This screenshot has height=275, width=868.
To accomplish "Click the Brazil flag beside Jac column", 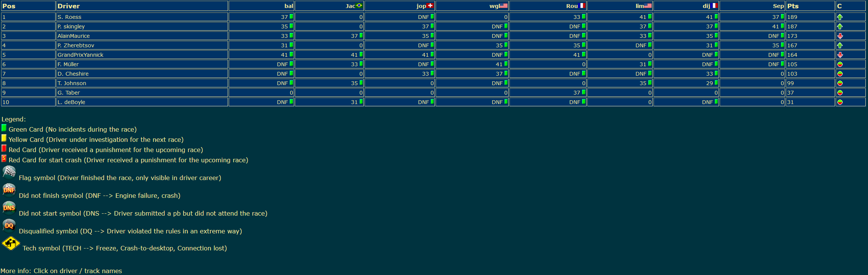I will tap(359, 6).
